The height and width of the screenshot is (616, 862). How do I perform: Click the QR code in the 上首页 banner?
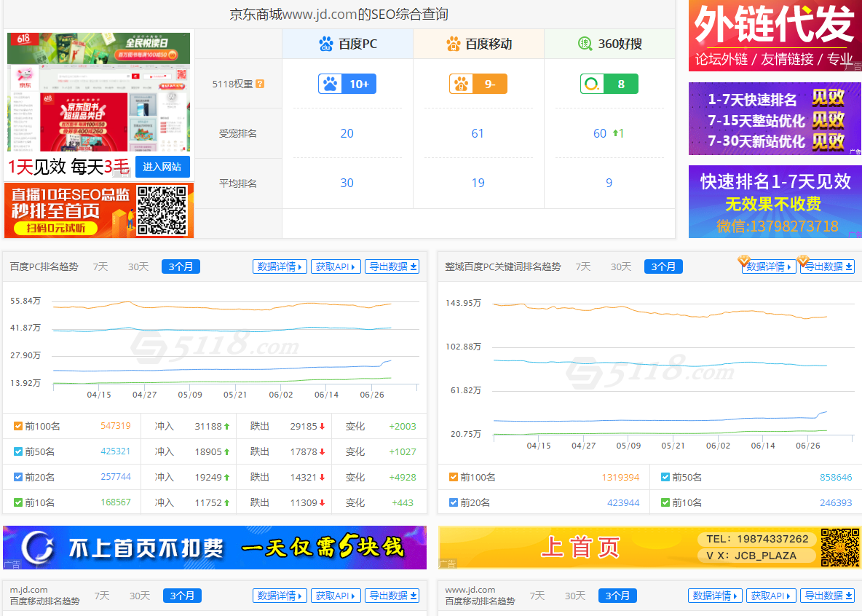pos(840,548)
